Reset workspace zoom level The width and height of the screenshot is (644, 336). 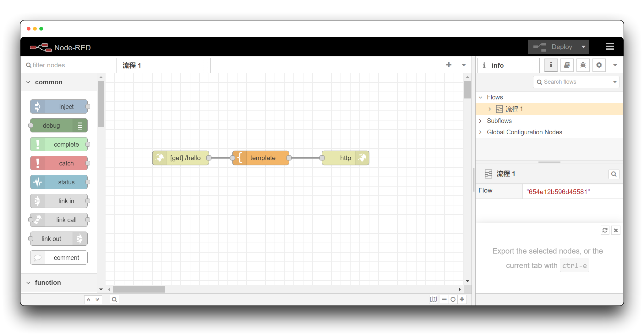pyautogui.click(x=453, y=300)
